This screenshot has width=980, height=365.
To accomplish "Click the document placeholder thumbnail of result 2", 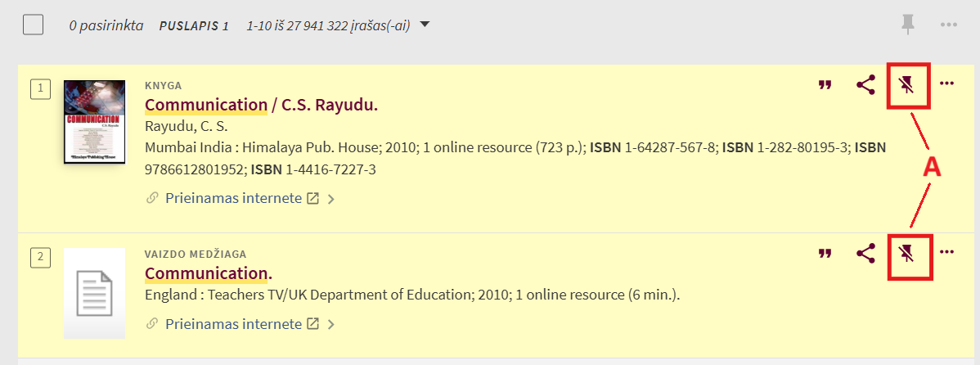I will point(94,294).
